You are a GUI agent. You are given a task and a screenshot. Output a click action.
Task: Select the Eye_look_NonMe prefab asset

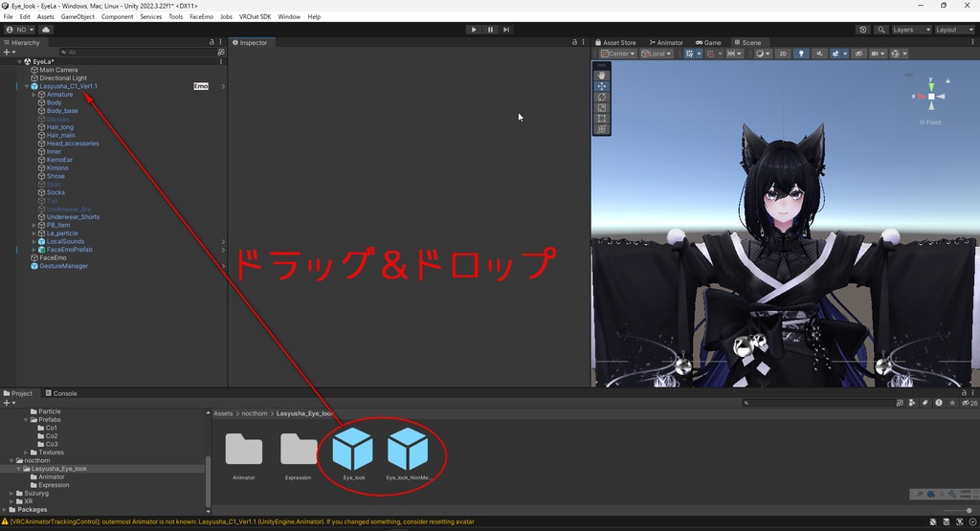click(x=408, y=454)
